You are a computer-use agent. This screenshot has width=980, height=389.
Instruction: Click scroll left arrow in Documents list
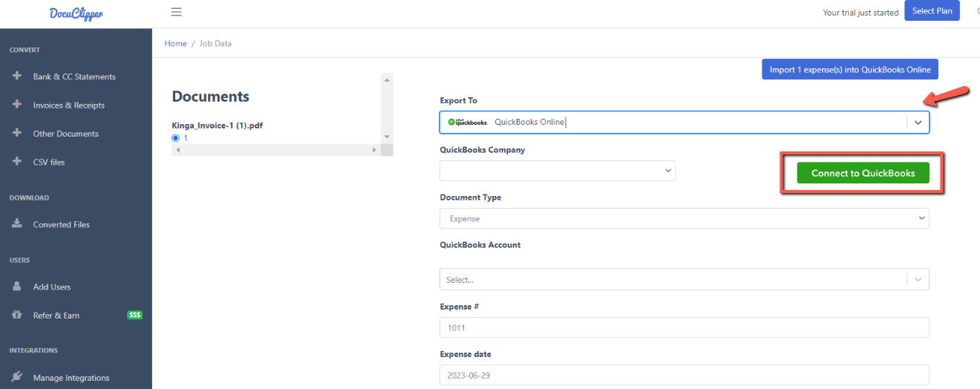pos(177,150)
